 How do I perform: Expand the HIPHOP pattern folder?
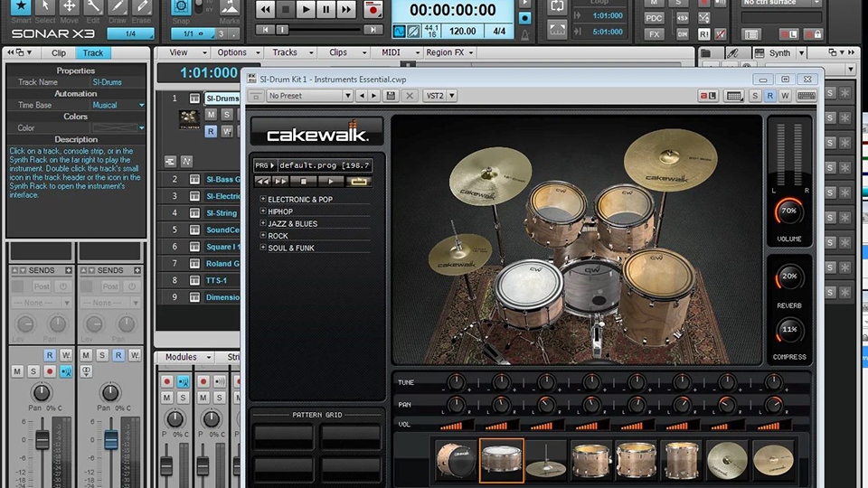263,211
